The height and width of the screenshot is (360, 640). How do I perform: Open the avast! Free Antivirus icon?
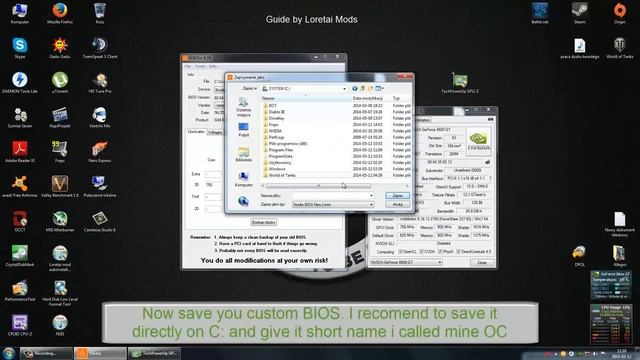coord(20,187)
